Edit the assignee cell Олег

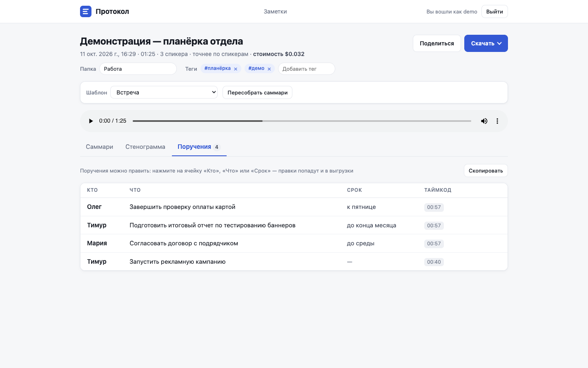pyautogui.click(x=94, y=207)
